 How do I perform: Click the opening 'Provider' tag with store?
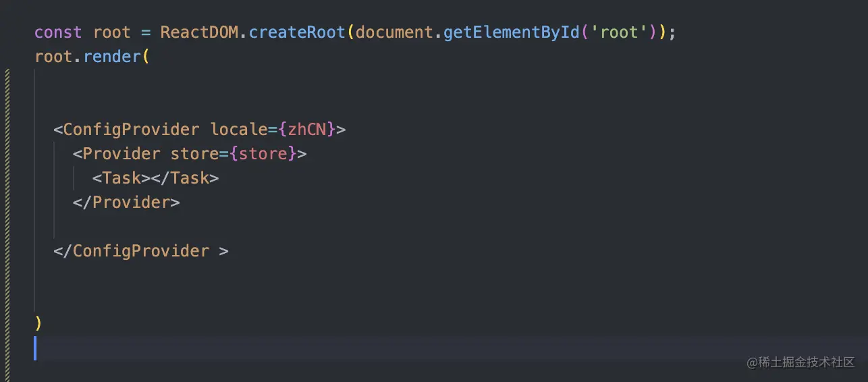(x=121, y=154)
